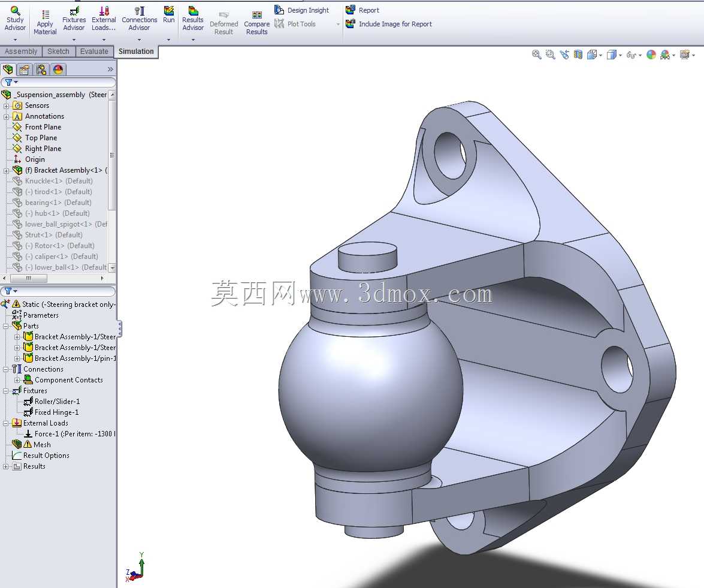Select the Right Plane

[x=43, y=149]
